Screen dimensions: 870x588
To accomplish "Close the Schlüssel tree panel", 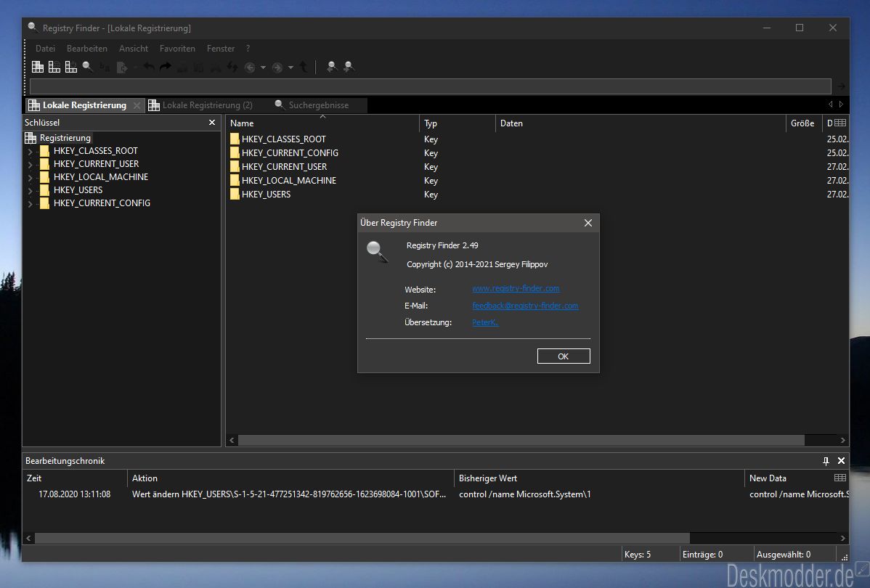I will click(212, 123).
